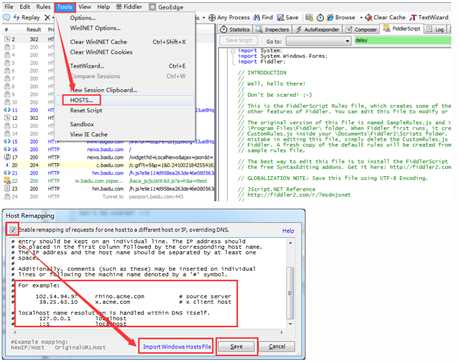Click the GeoEdge icon in menu bar
The width and height of the screenshot is (459, 362).
(x=152, y=7)
